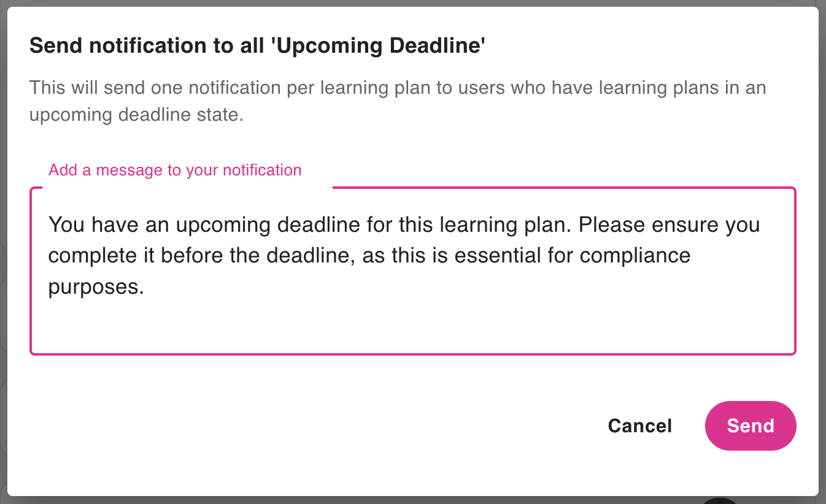
Task: Click the dialog title 'Send notification to all'
Action: click(x=147, y=46)
